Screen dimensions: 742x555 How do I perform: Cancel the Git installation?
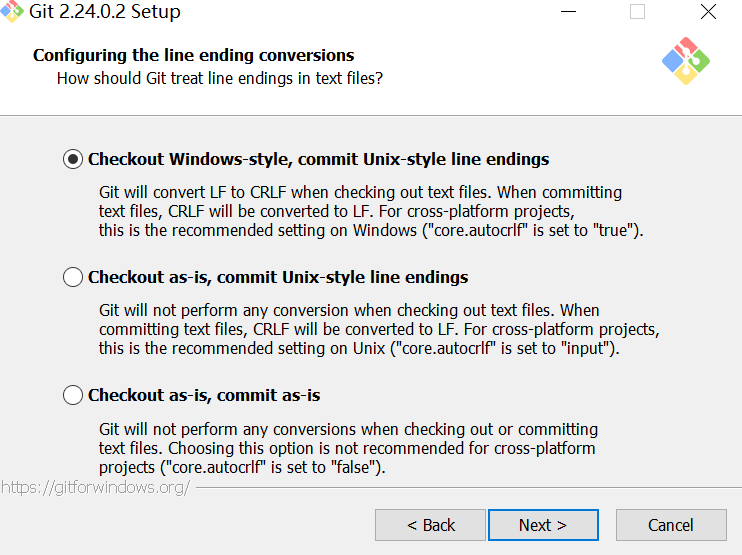(671, 525)
